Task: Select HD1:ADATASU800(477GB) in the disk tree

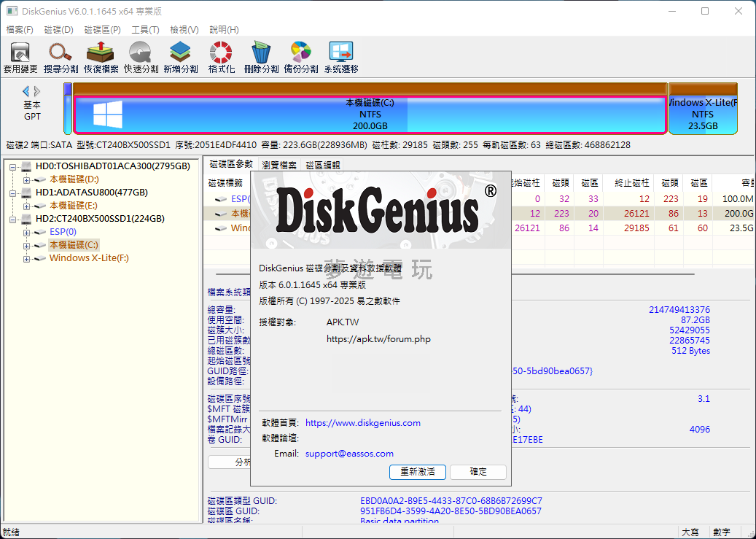Action: (91, 193)
